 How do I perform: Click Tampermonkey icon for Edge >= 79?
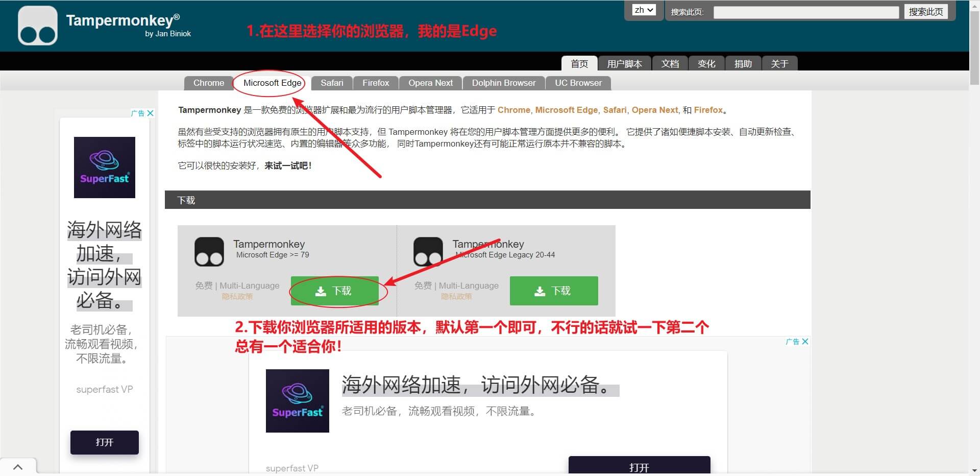pyautogui.click(x=209, y=252)
